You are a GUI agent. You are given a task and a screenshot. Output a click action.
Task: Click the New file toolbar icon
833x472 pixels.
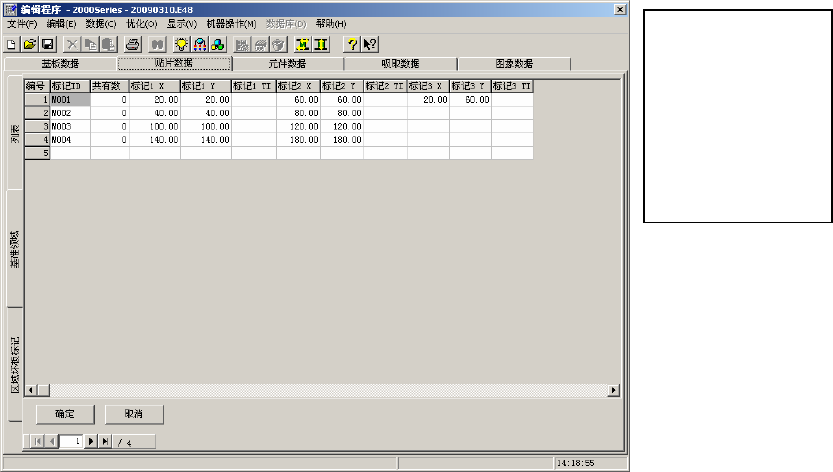(x=12, y=44)
